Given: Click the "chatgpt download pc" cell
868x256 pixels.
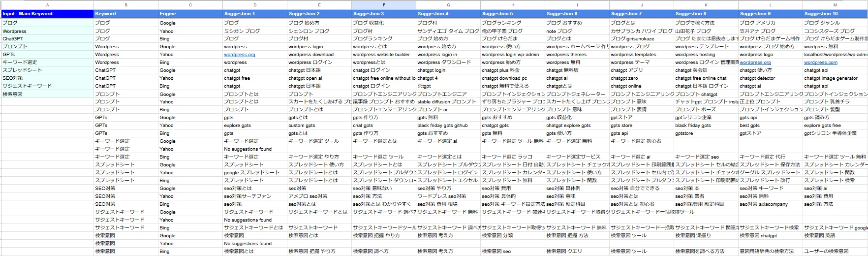Looking at the screenshot, I should pos(504,78).
